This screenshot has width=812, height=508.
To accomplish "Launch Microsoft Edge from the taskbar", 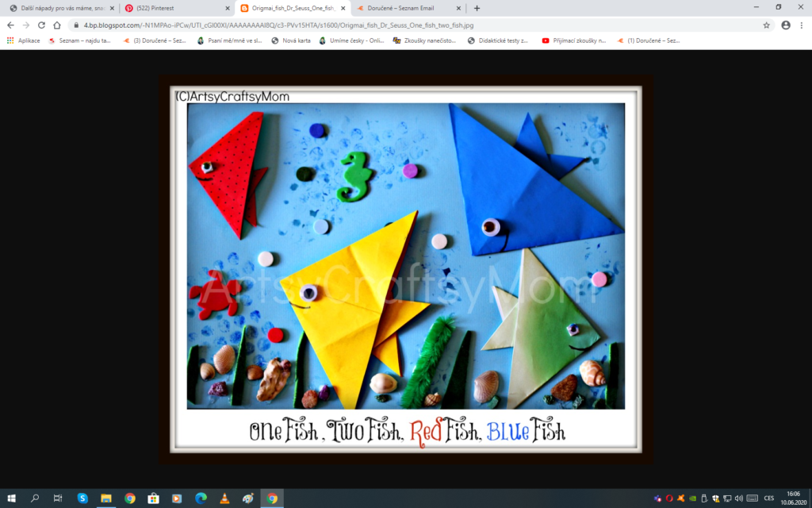I will 201,498.
